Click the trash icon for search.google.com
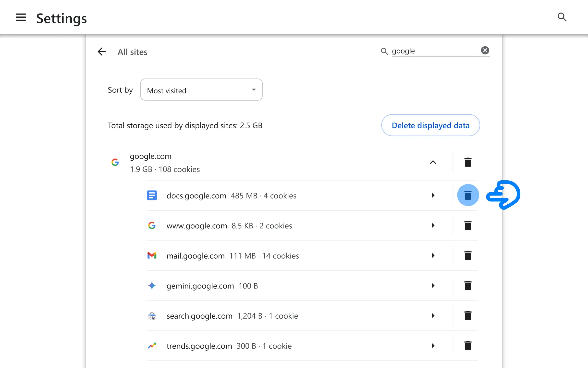 [467, 316]
